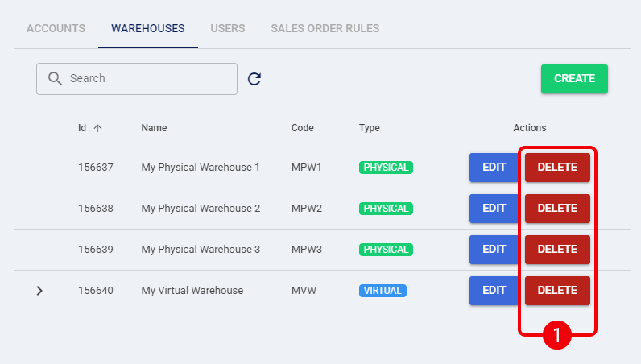Click the Code column header
This screenshot has width=641, height=364.
coord(303,128)
